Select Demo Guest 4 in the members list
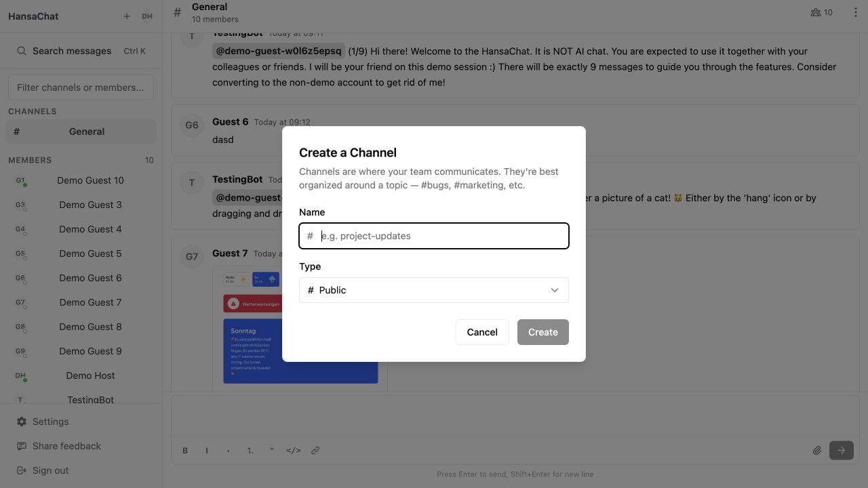 point(81,229)
